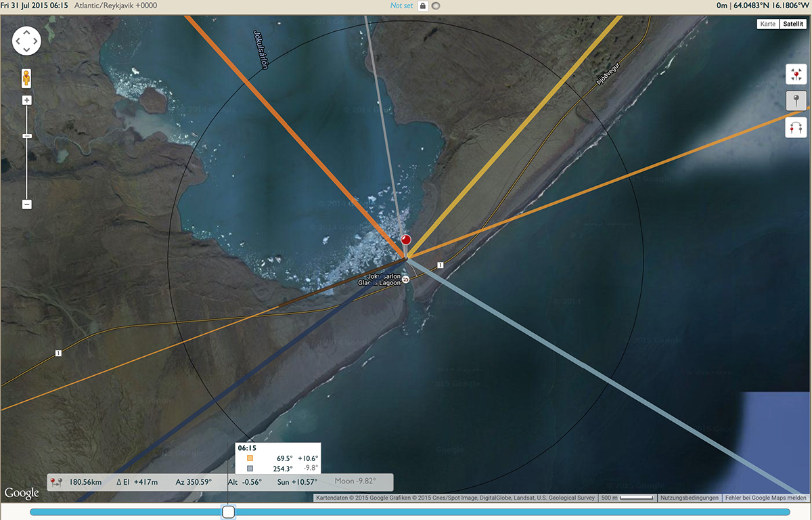Click elevation difference '+417m'

pyautogui.click(x=145, y=482)
